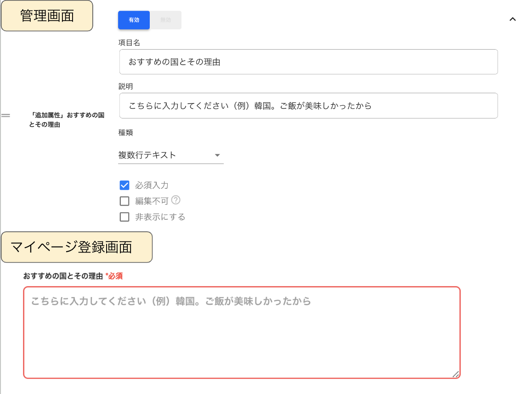The image size is (532, 394).
Task: Check the 編集不可 checkbox
Action: (125, 201)
